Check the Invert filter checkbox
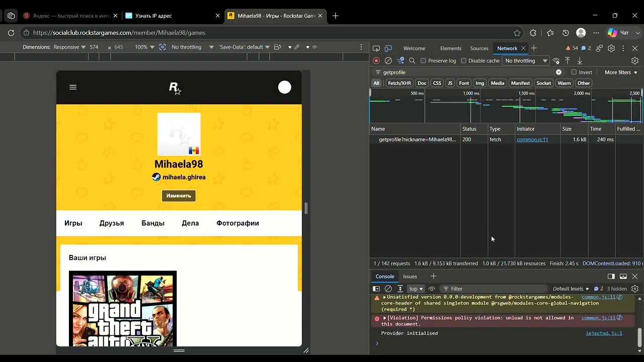This screenshot has height=362, width=644. tap(574, 72)
